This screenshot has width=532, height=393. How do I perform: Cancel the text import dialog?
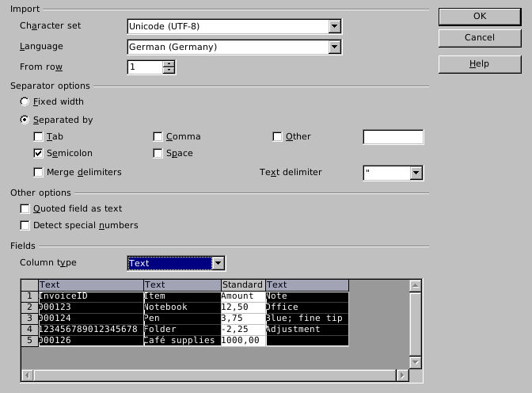(480, 38)
